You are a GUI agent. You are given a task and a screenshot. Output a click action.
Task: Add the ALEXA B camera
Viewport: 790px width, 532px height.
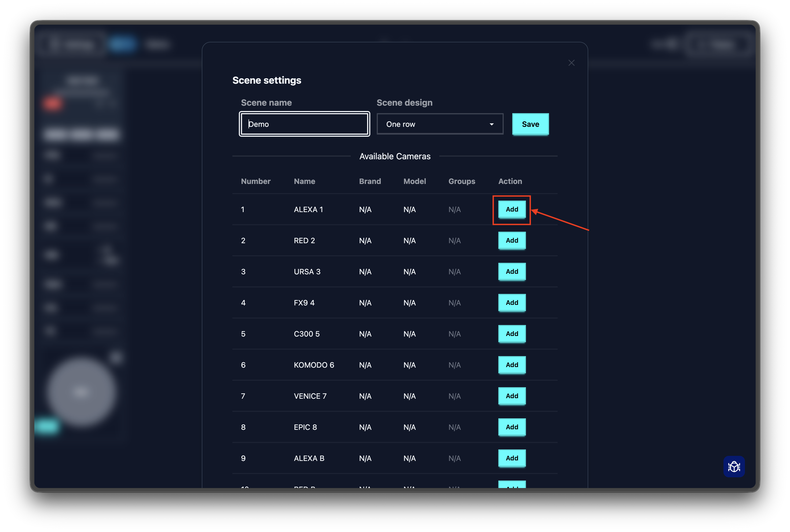tap(512, 458)
